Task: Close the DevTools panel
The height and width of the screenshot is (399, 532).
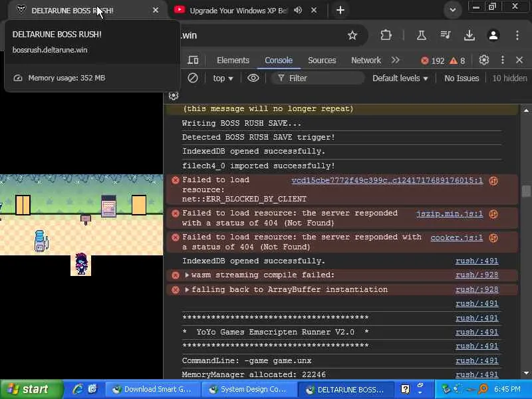Action: [519, 60]
